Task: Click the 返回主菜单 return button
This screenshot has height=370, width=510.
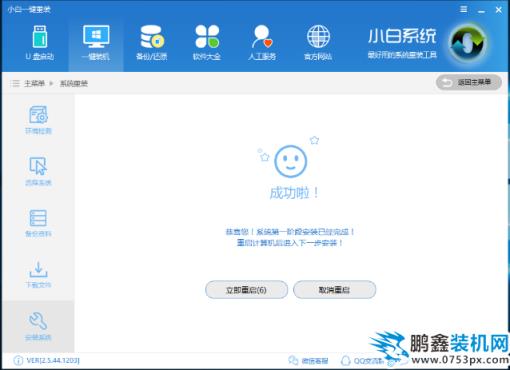Action: [469, 82]
